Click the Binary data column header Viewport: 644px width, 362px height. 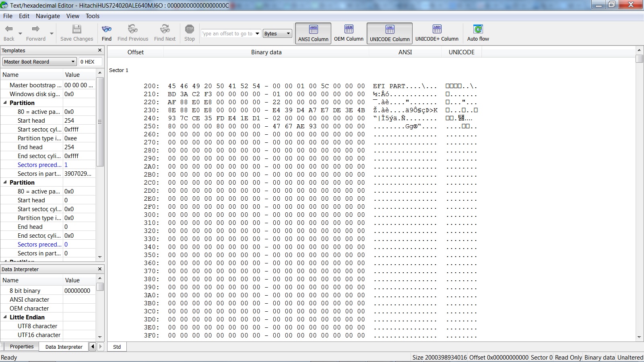click(x=266, y=52)
